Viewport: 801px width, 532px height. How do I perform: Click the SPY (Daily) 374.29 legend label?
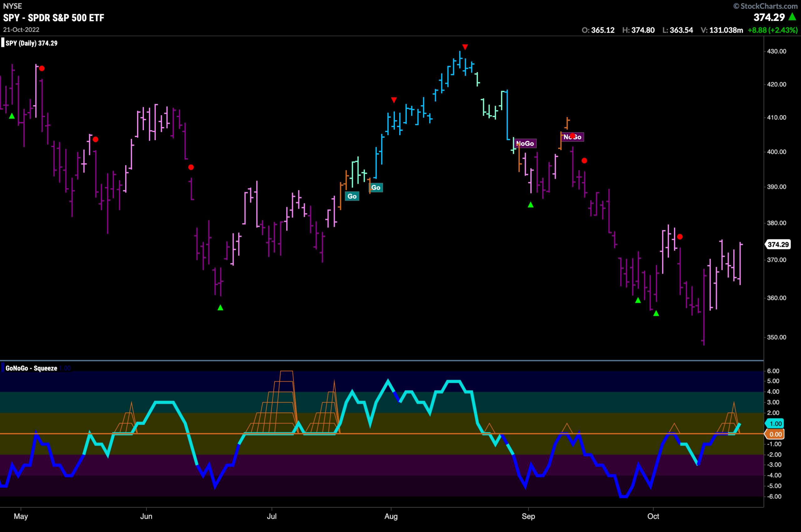click(x=32, y=43)
